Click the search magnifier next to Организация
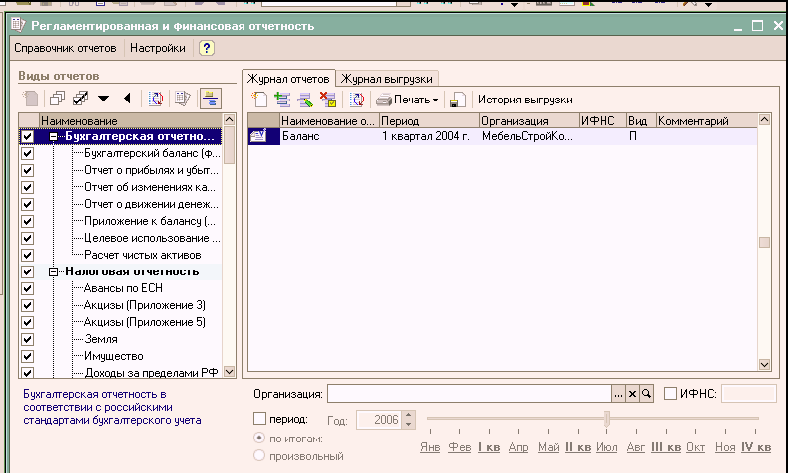The width and height of the screenshot is (788, 473). (647, 395)
